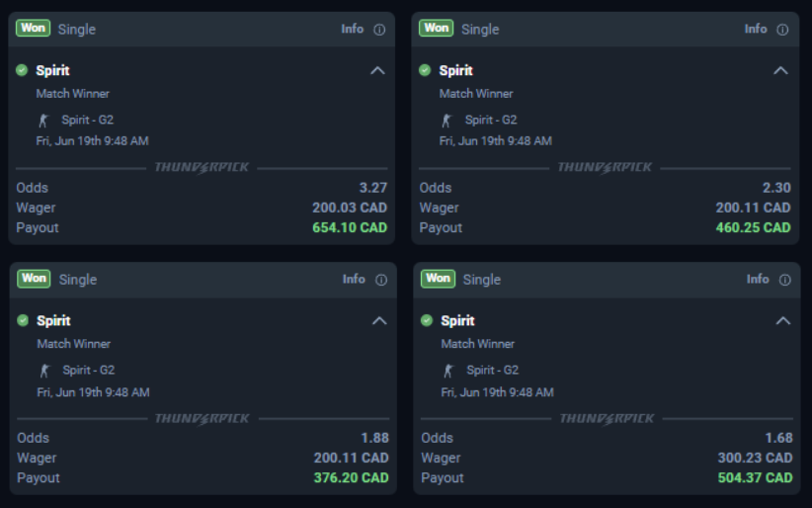Screen dimensions: 812x508
Task: Click Won badge on bet with odds 1.88
Action: point(35,279)
